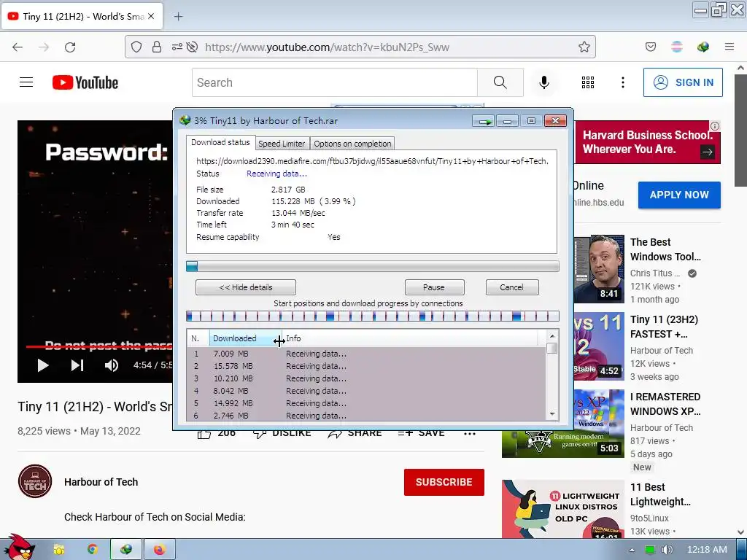
Task: Click the download progress bar
Action: pyautogui.click(x=373, y=266)
